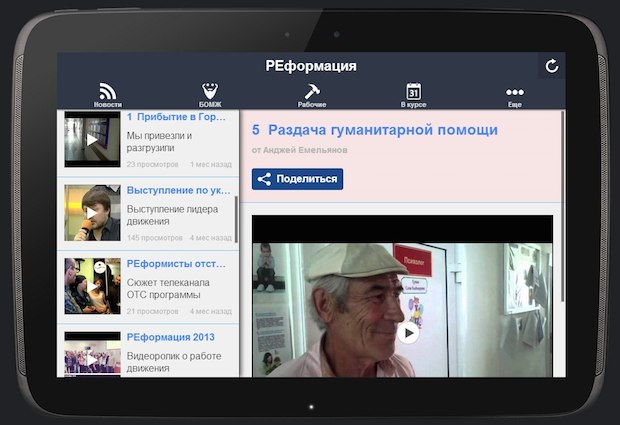Tap the refresh icon in header
The image size is (620, 425).
pos(551,66)
